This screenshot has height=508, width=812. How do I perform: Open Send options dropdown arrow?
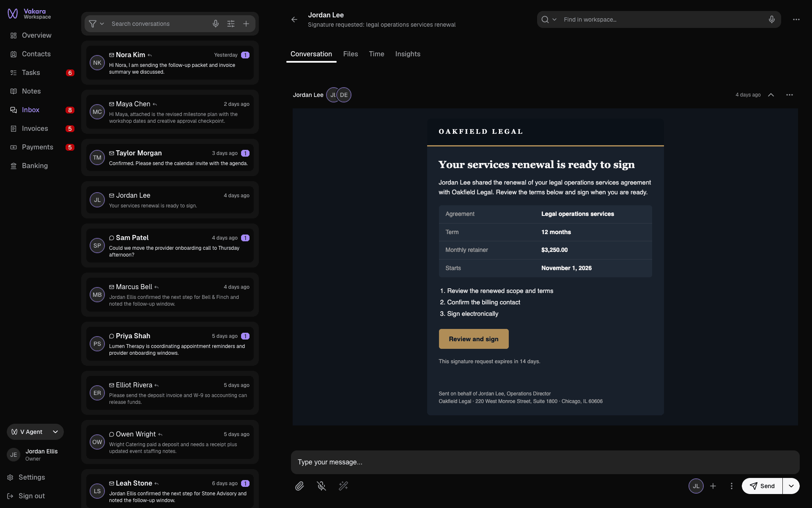pos(791,486)
